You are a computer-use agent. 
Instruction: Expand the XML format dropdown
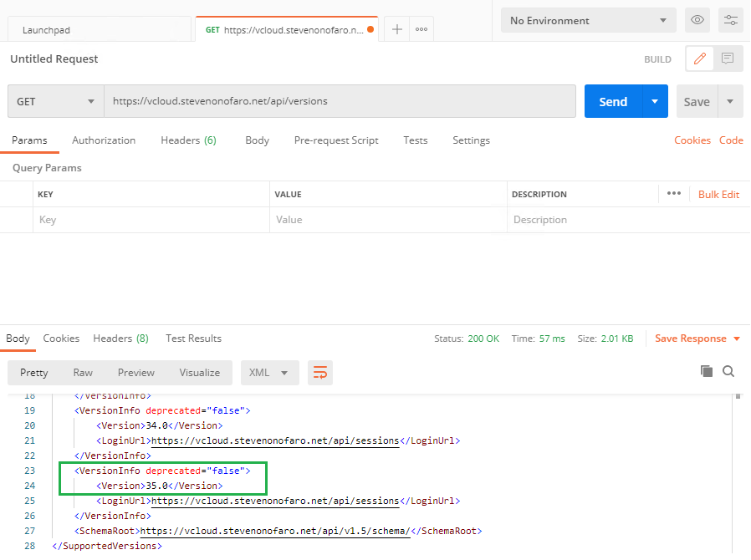(x=269, y=373)
